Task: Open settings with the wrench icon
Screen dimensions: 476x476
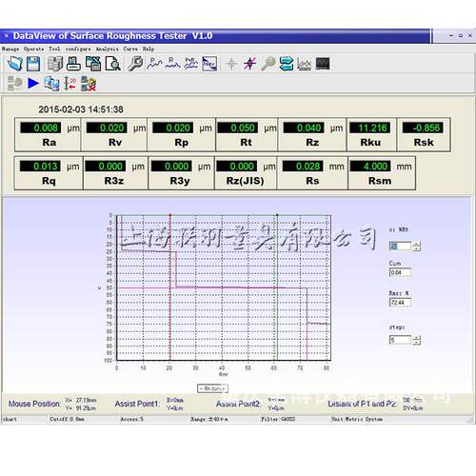Action: point(135,64)
